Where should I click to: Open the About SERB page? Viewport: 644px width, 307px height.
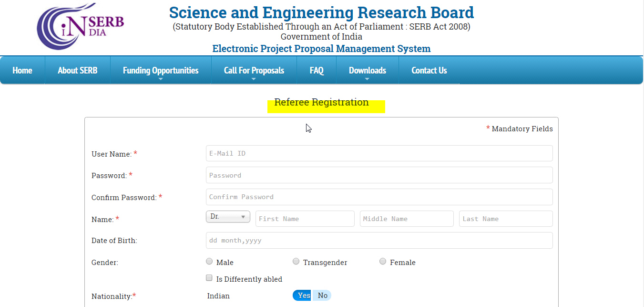77,70
